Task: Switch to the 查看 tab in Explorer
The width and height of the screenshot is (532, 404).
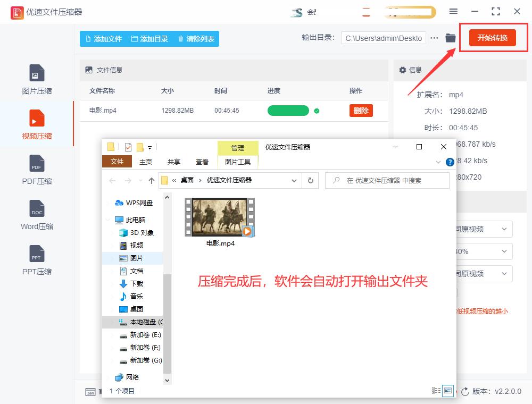Action: point(202,162)
